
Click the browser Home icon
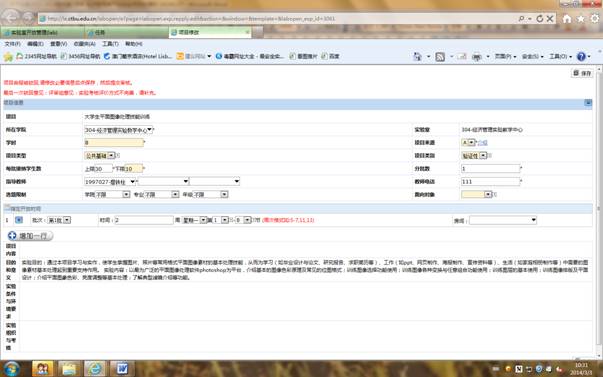[x=566, y=18]
